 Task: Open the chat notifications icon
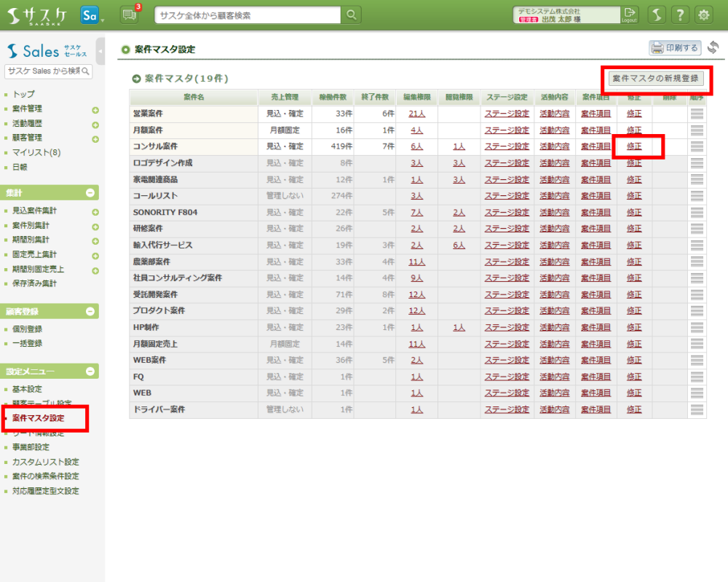coord(129,15)
